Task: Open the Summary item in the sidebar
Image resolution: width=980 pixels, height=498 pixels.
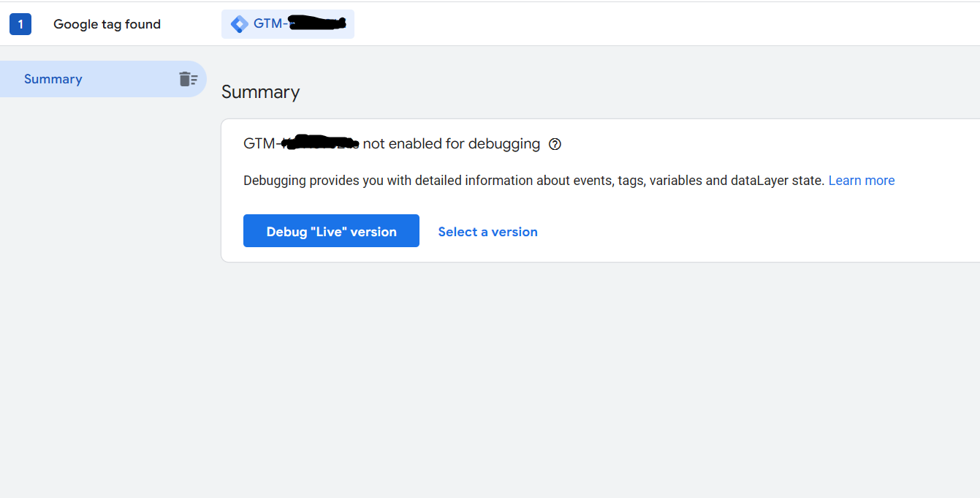Action: [103, 79]
